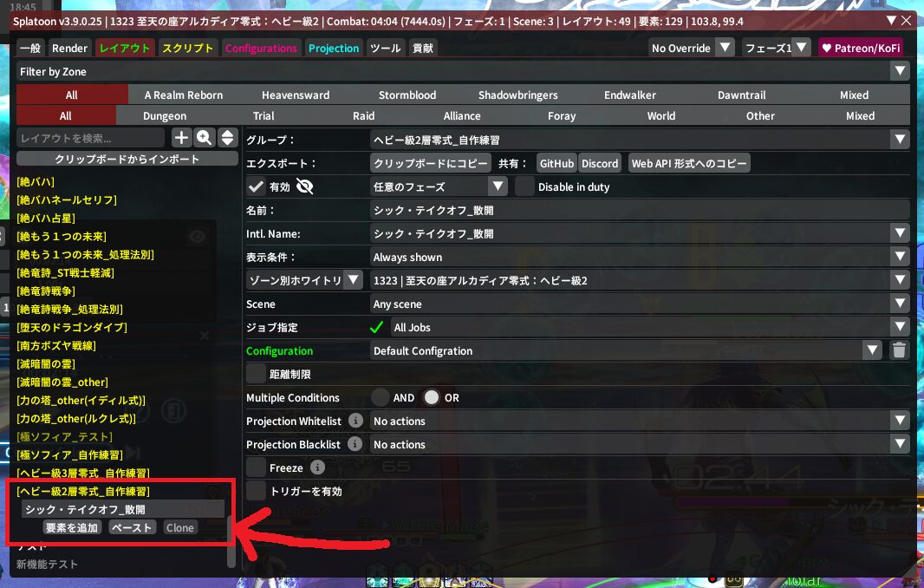Click the info icon beside Freeze
The height and width of the screenshot is (588, 924).
(x=317, y=467)
